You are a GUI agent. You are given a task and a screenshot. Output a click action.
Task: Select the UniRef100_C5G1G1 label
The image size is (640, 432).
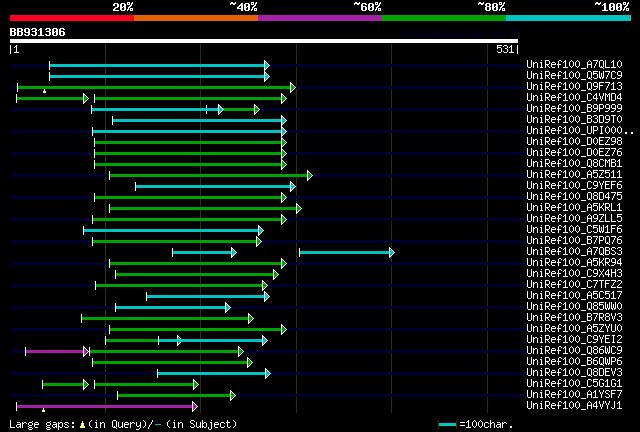pos(574,384)
